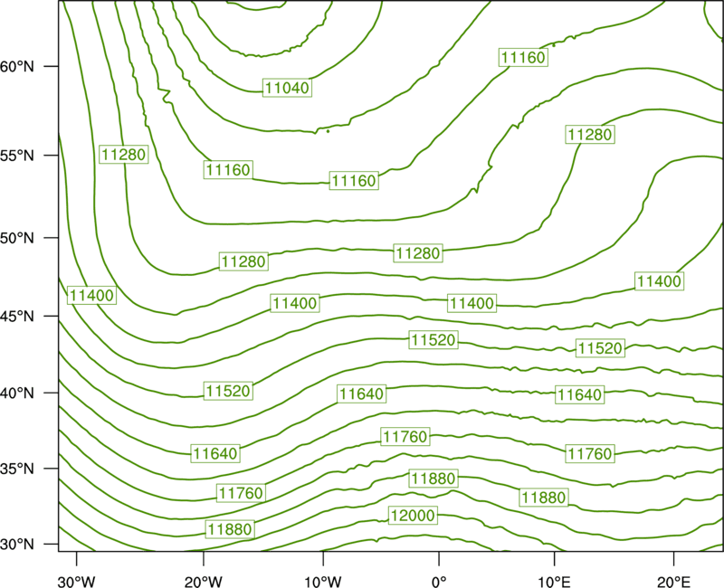Click the westernmost 11760 contour label
This screenshot has height=588, width=724.
coord(241,493)
